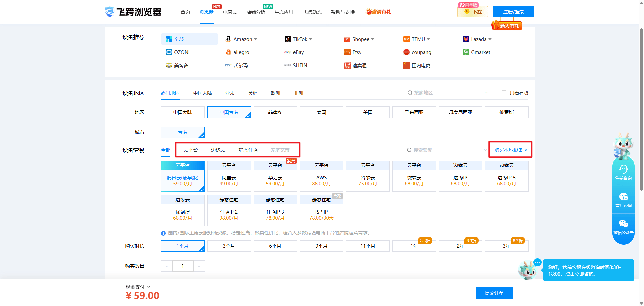Choose the OZON platform icon
644x306 pixels.
coord(169,52)
